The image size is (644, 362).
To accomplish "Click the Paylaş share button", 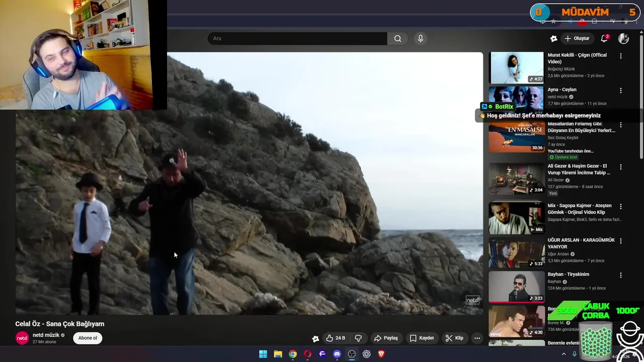I will click(x=386, y=338).
